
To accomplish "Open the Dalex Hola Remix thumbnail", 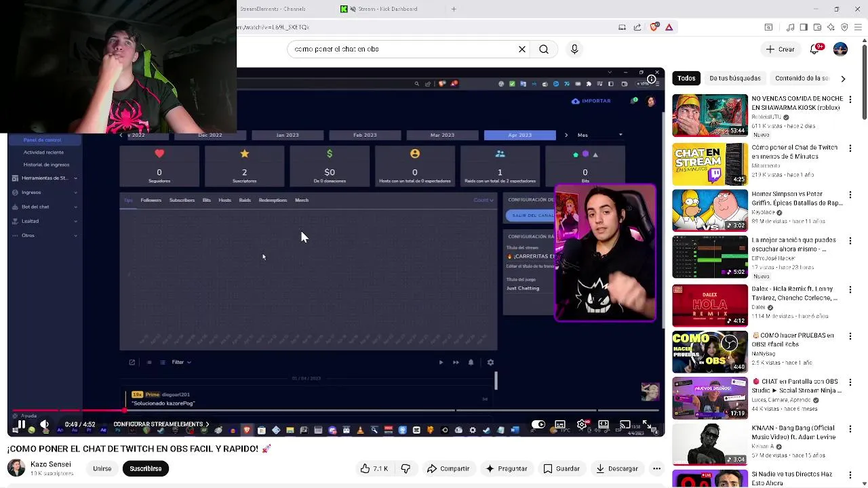I will click(x=710, y=305).
